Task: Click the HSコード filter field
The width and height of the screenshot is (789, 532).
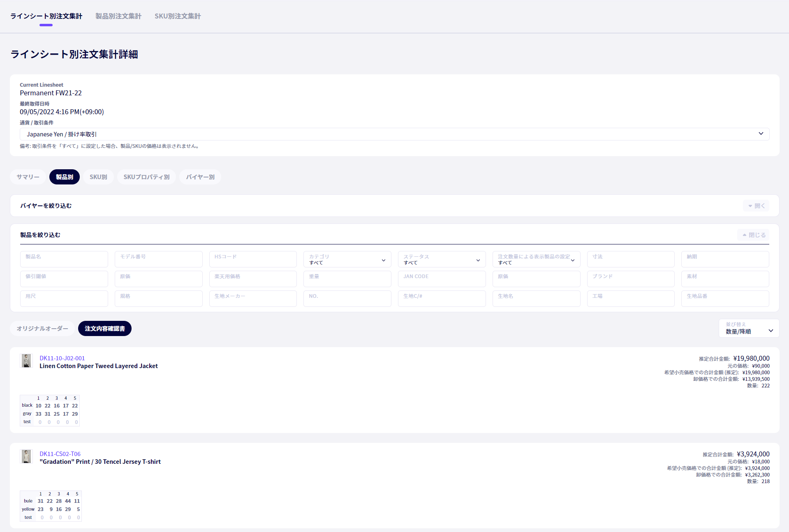Action: (253, 259)
